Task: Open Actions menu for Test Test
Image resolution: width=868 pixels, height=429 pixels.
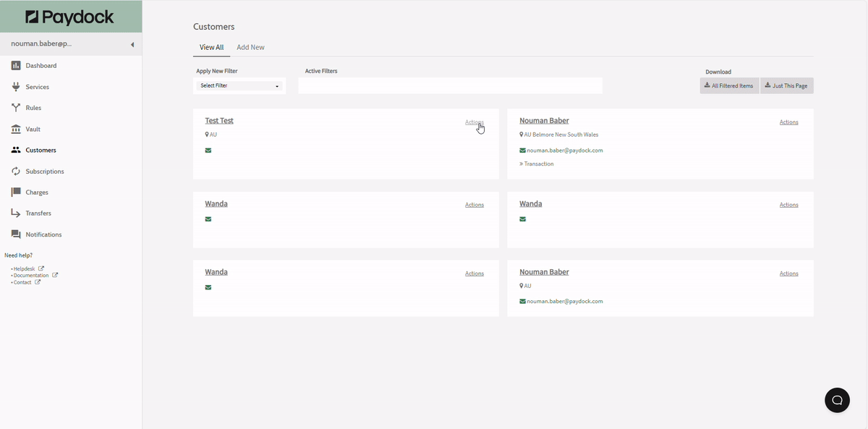Action: [474, 122]
